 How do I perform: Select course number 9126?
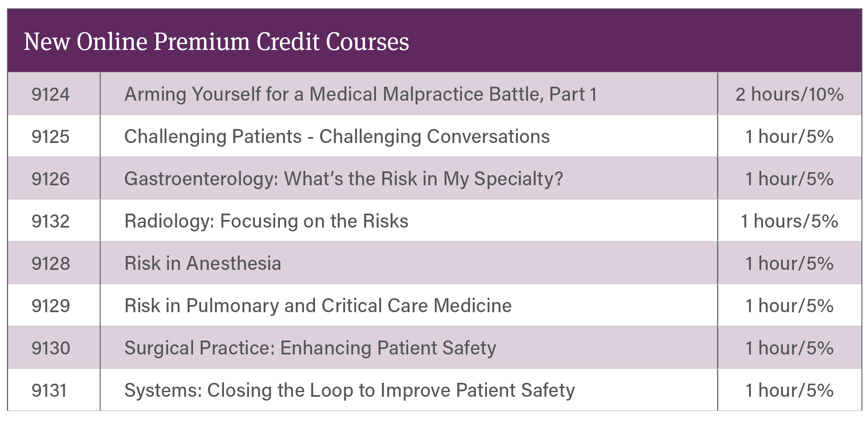(x=50, y=179)
